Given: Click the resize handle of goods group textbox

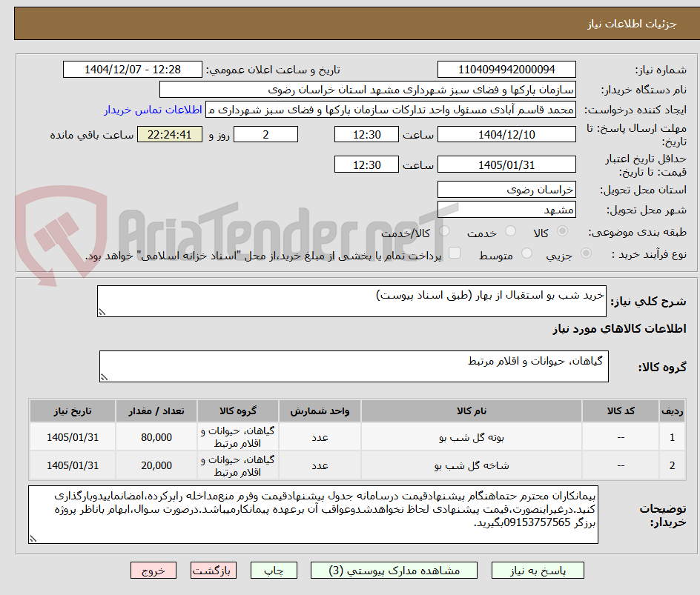Looking at the screenshot, I should [x=104, y=377].
